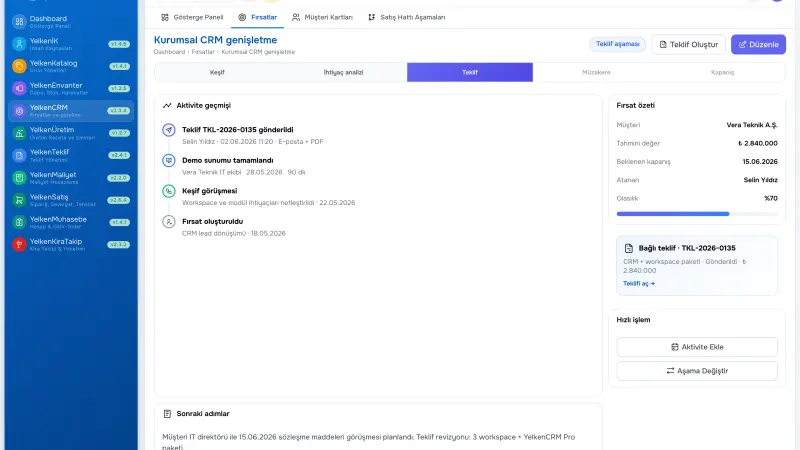800x450 pixels.
Task: Click Aşama Değiştir button
Action: (x=697, y=371)
